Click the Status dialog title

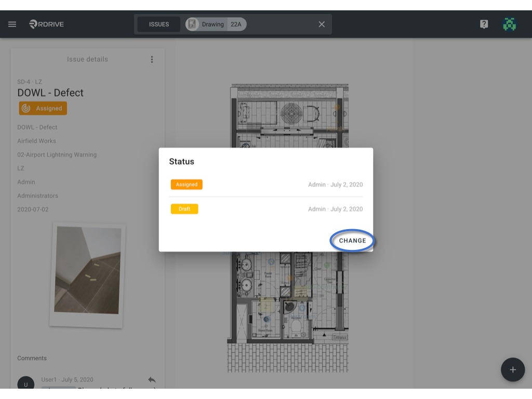coord(181,162)
